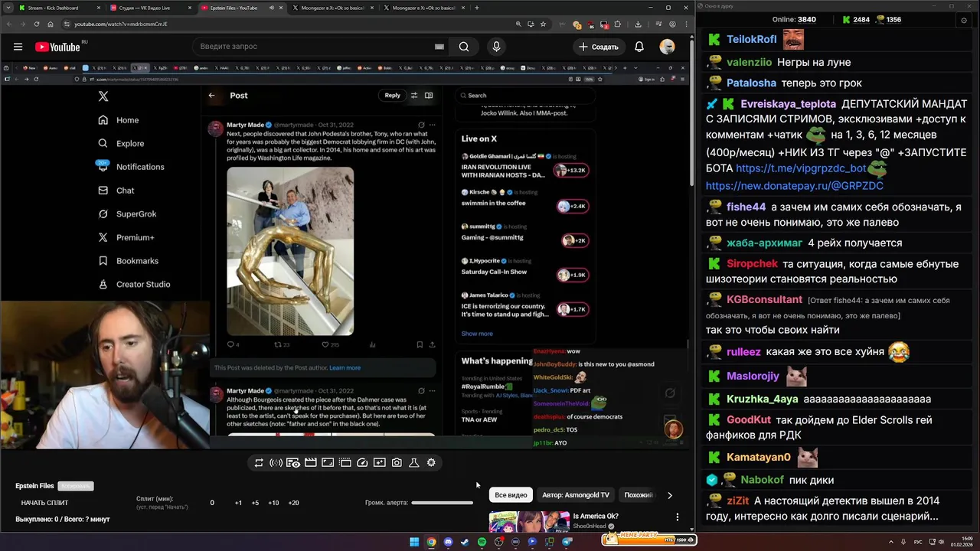Click the chat username Siropchek
This screenshot has height=551, width=980.
(x=752, y=264)
